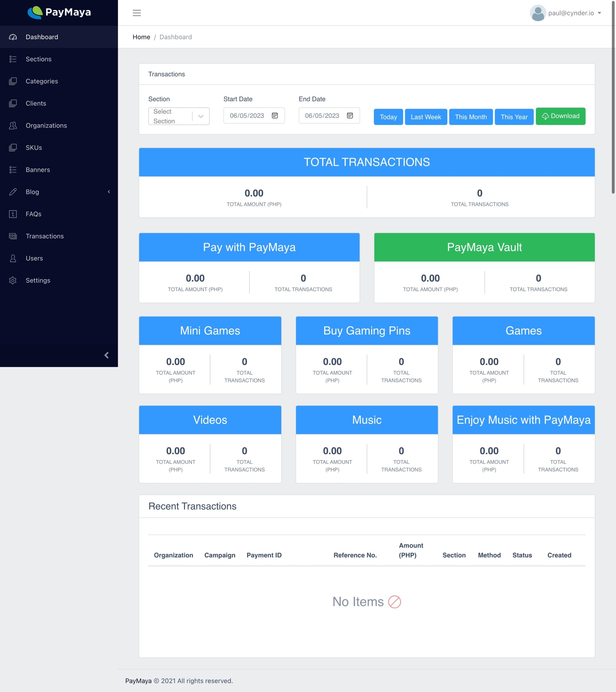Click the user avatar icon
616x692 pixels.
click(538, 13)
